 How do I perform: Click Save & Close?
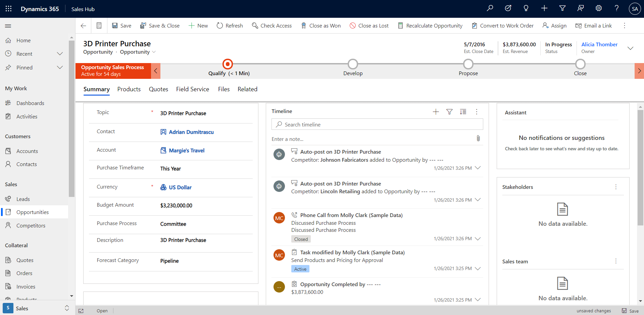point(160,25)
